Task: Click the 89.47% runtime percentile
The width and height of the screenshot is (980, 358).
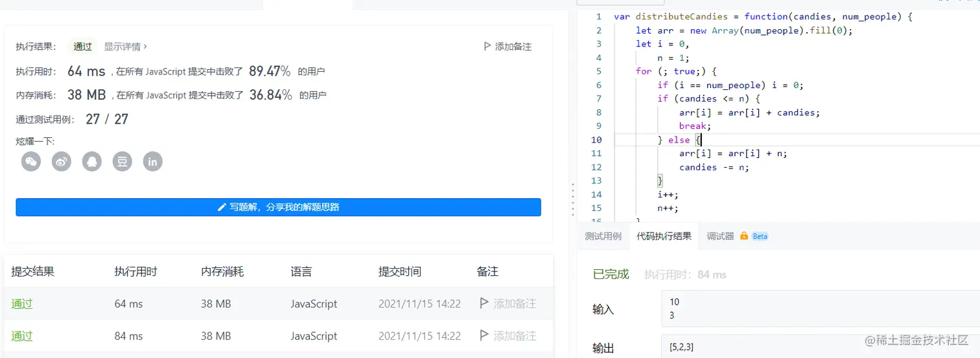Action: click(x=270, y=71)
